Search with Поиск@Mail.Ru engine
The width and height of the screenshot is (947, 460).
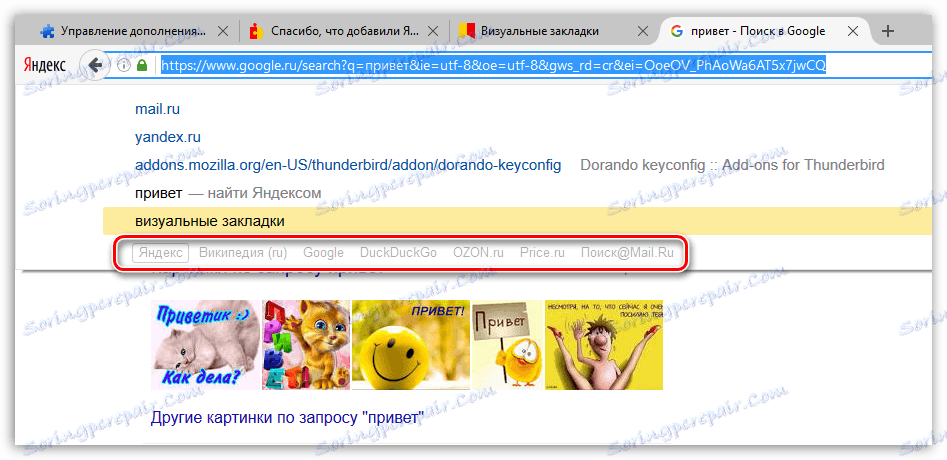627,253
